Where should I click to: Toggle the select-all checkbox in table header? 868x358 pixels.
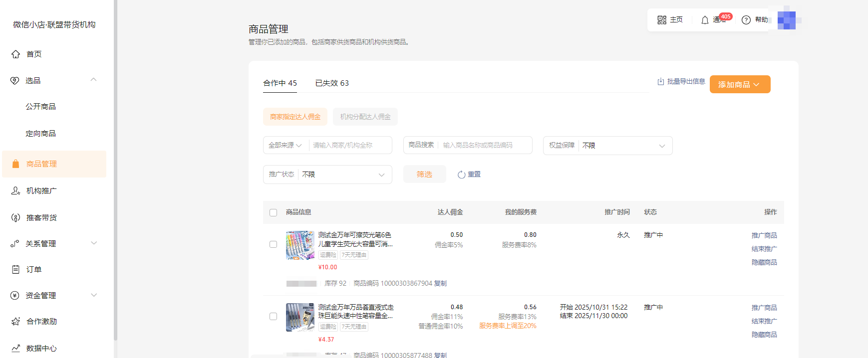point(273,213)
